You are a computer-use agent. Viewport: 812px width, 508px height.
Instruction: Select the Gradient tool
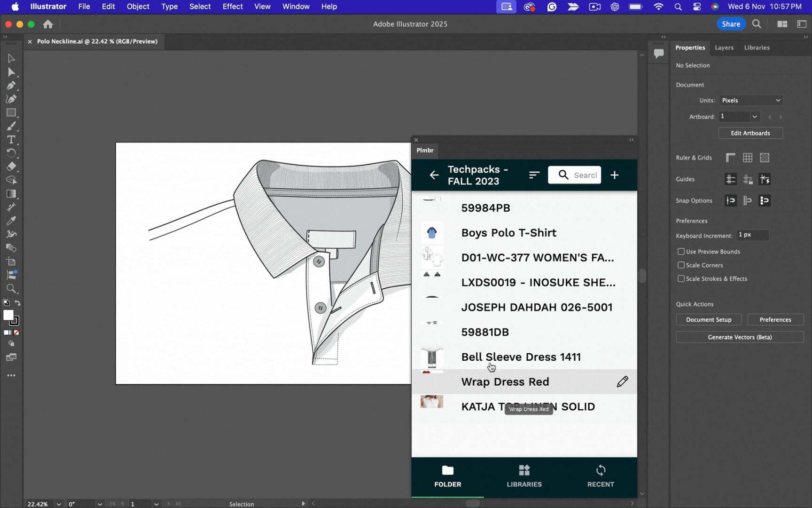click(11, 194)
